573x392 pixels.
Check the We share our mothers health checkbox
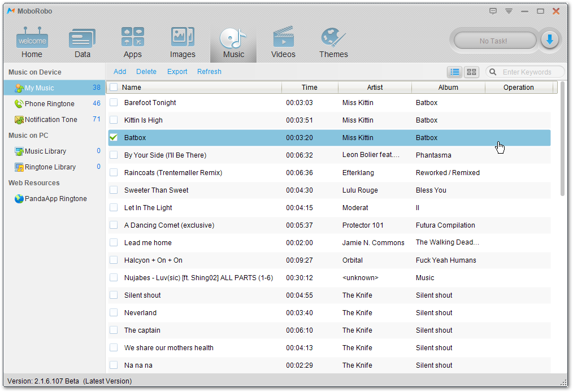coord(114,348)
